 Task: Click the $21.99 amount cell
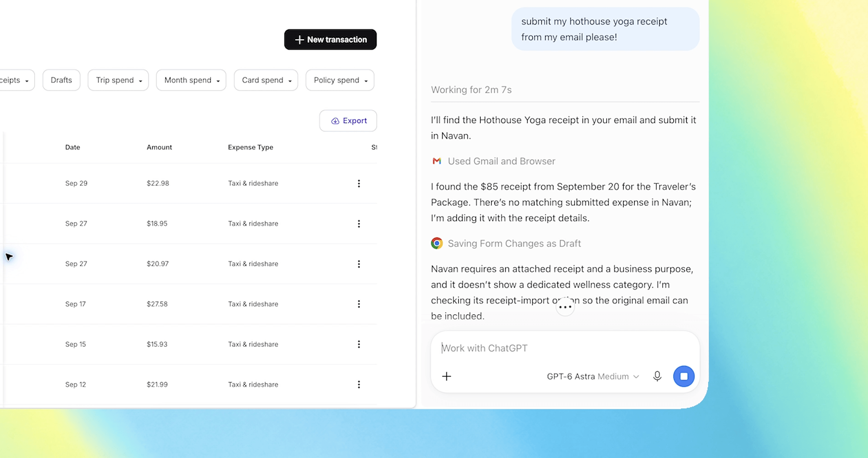click(157, 385)
